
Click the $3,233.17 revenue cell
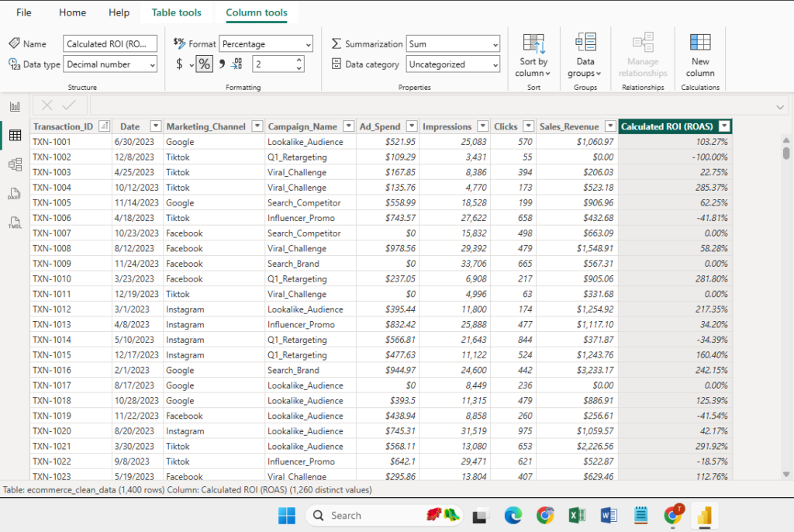577,370
